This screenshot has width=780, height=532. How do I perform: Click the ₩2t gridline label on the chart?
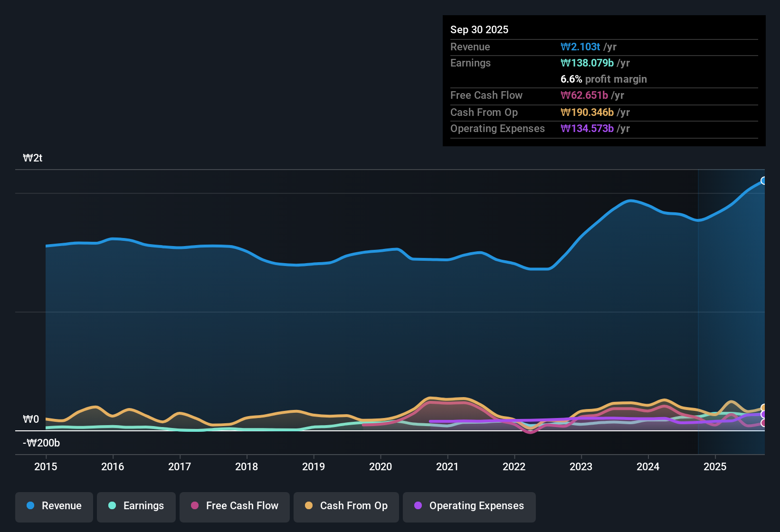(x=33, y=158)
